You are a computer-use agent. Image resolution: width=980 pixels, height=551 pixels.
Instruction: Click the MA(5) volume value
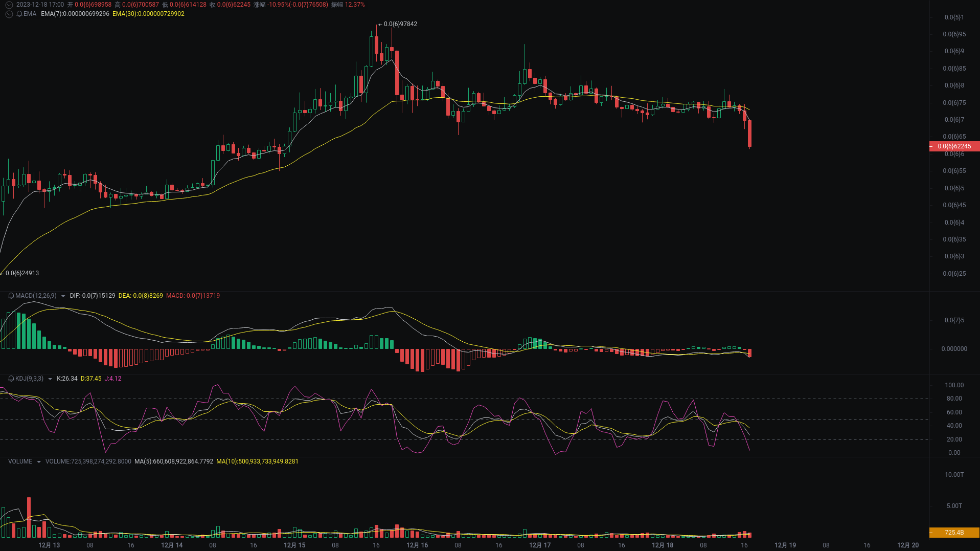(x=174, y=461)
